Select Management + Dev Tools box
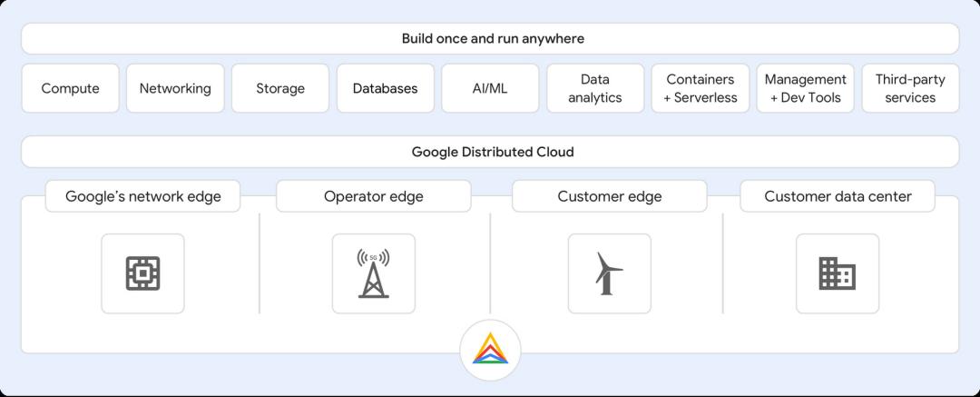The width and height of the screenshot is (980, 397). pyautogui.click(x=805, y=88)
